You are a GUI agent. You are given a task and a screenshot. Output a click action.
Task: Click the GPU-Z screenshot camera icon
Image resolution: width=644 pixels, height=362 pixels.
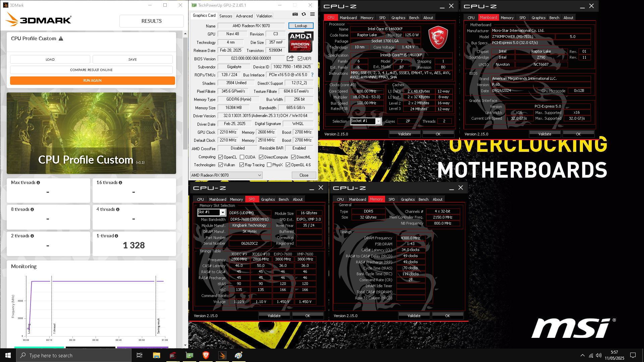click(x=295, y=14)
